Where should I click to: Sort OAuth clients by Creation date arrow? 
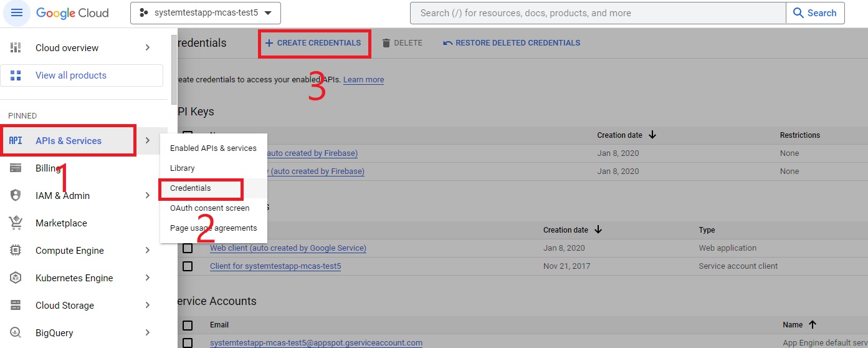pos(598,230)
